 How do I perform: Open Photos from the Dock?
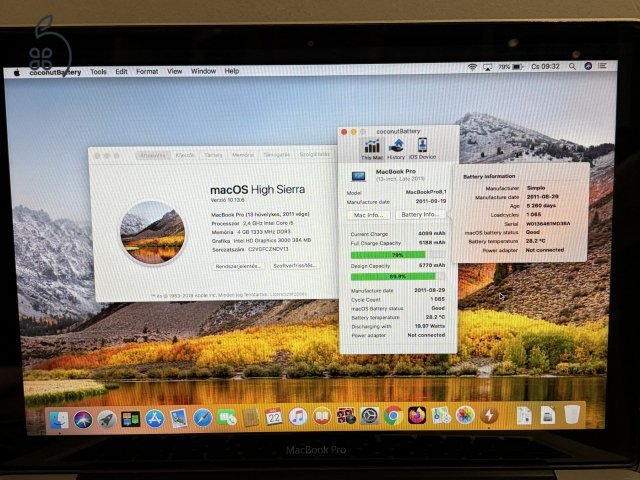(465, 416)
